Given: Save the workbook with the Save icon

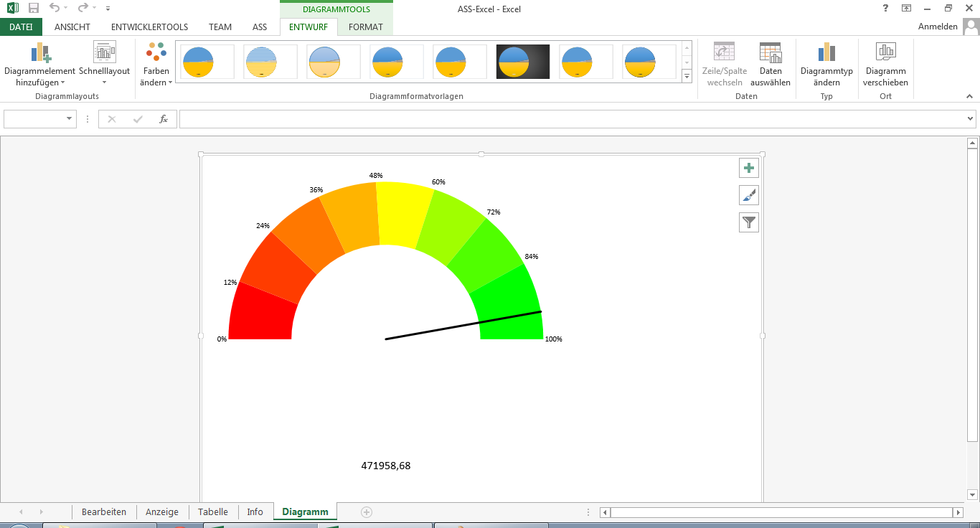Looking at the screenshot, I should click(34, 9).
